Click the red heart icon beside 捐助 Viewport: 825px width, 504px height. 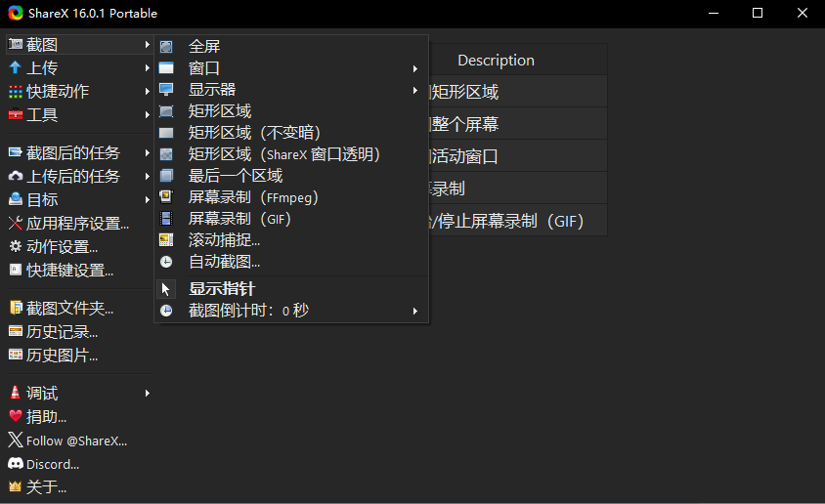click(x=16, y=416)
